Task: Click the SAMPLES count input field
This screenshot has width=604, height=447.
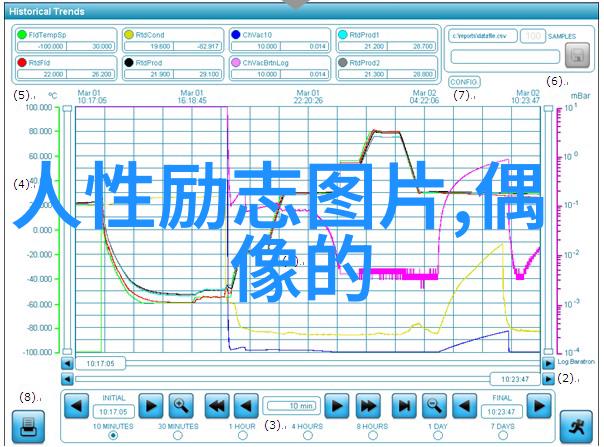Action: 533,36
